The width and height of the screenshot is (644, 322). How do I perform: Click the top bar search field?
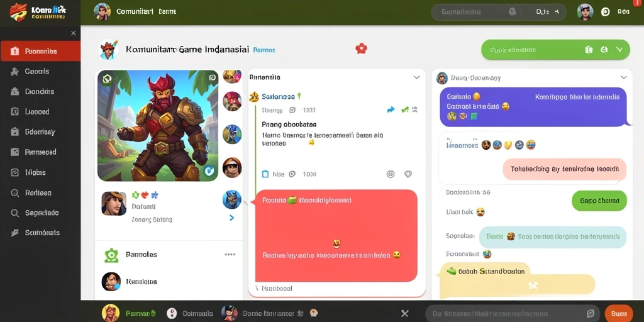[499, 13]
